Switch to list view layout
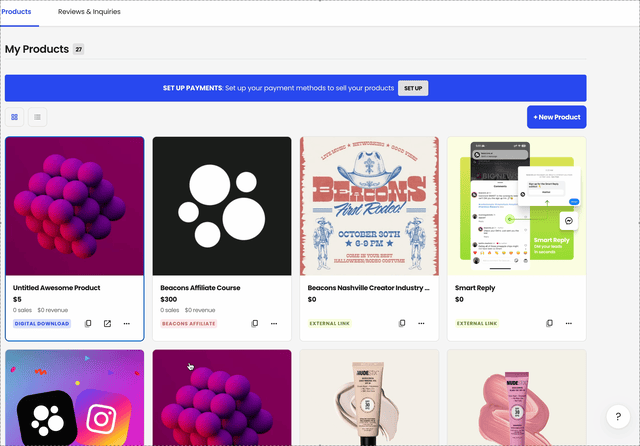640x446 pixels. 37,117
